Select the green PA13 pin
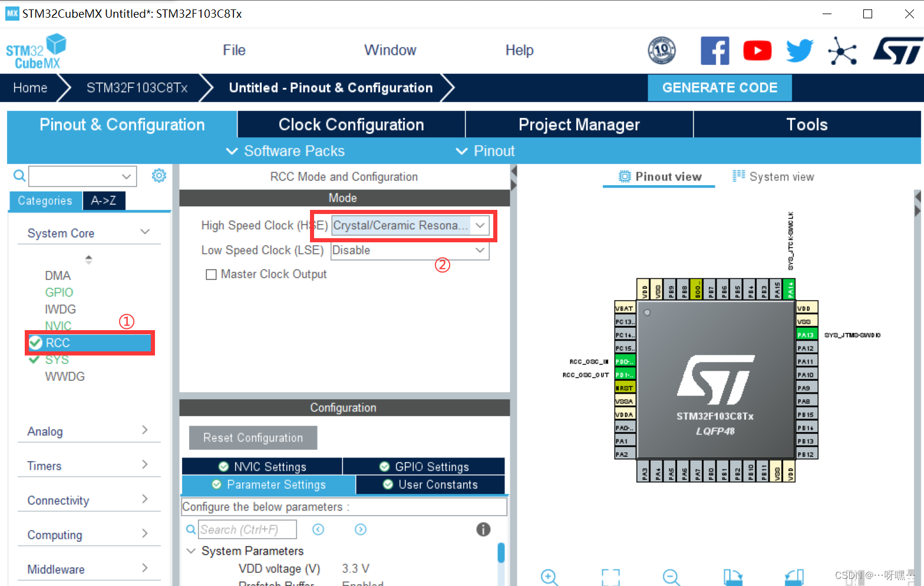Screen dimensions: 924x586 (x=806, y=335)
